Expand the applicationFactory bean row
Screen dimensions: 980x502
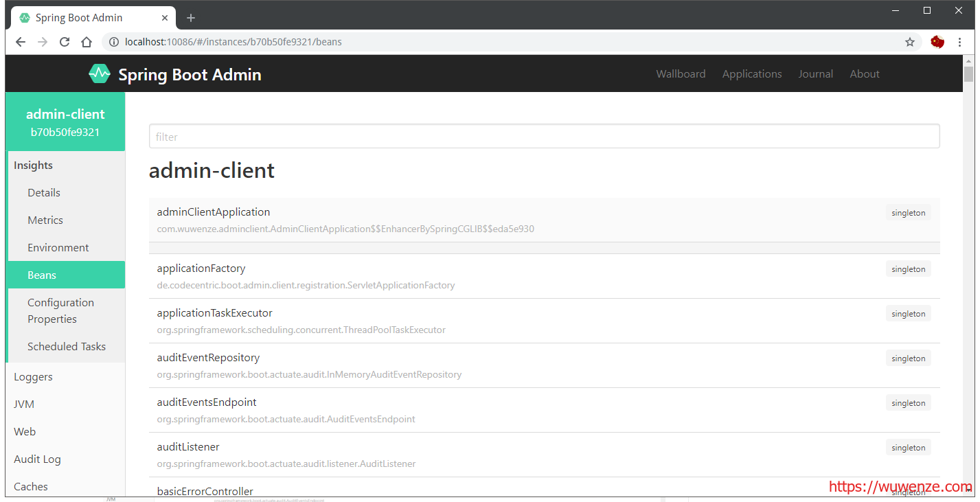[544, 276]
